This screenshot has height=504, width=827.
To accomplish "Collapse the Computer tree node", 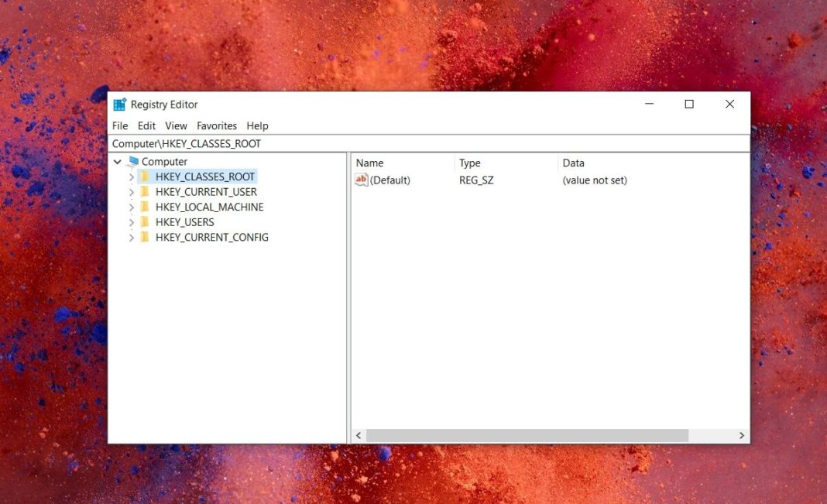I will click(x=118, y=161).
